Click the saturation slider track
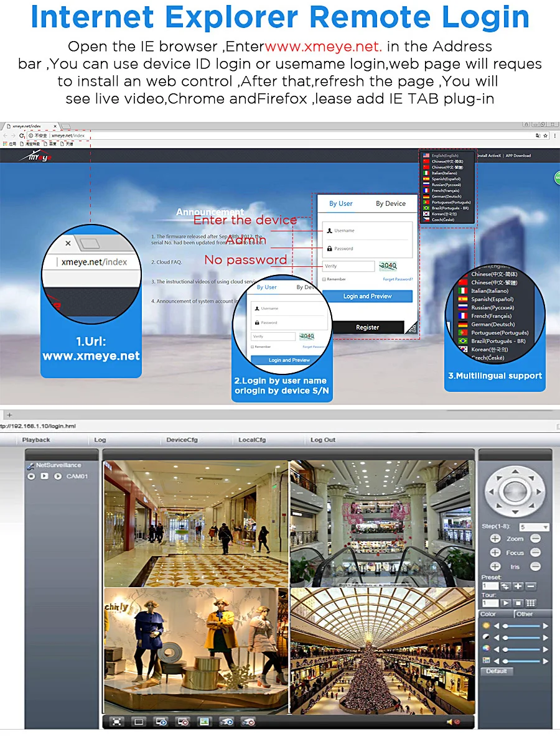Screen dimensions: 560x752 tap(521, 648)
